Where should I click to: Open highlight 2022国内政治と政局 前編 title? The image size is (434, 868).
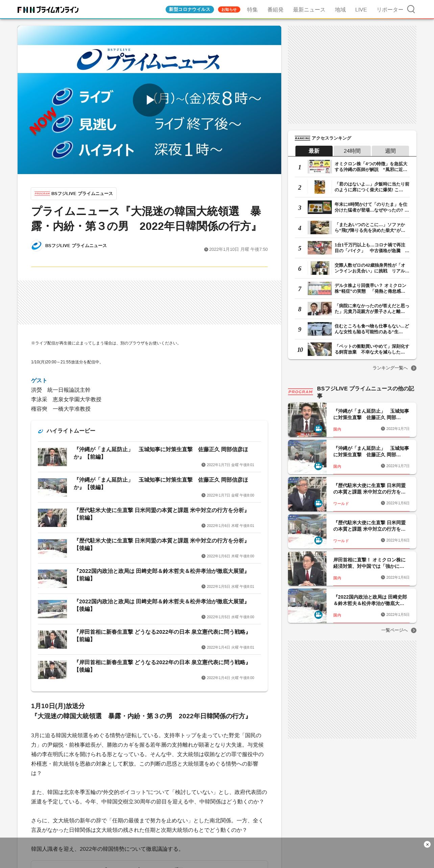tap(162, 575)
